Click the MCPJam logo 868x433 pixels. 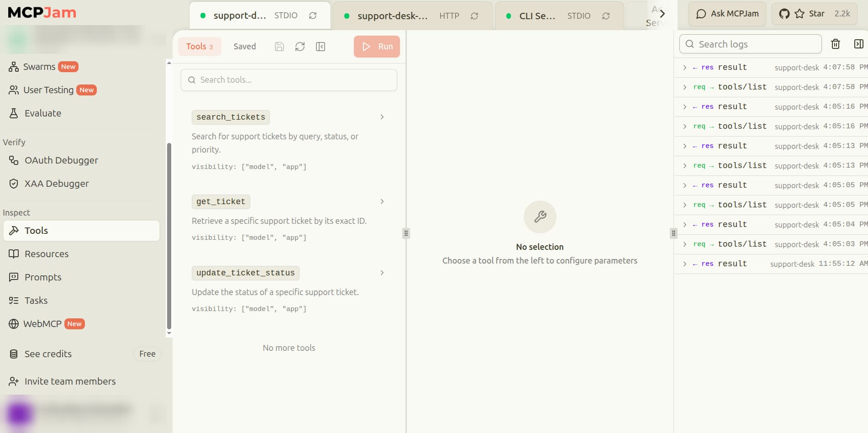click(x=42, y=12)
